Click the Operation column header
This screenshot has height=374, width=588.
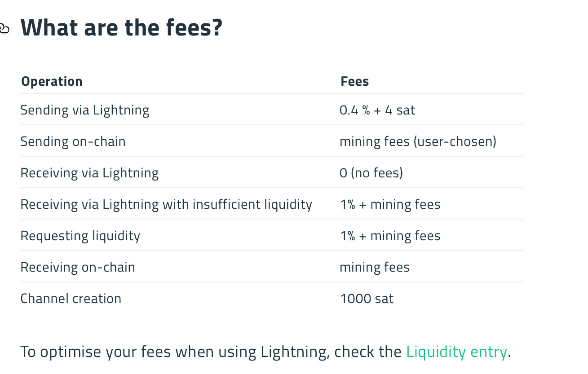point(52,81)
